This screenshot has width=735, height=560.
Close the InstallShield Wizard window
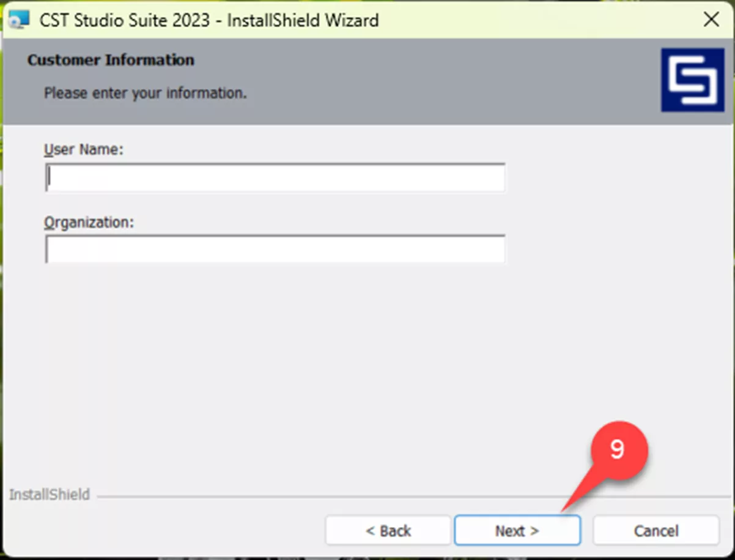(711, 20)
